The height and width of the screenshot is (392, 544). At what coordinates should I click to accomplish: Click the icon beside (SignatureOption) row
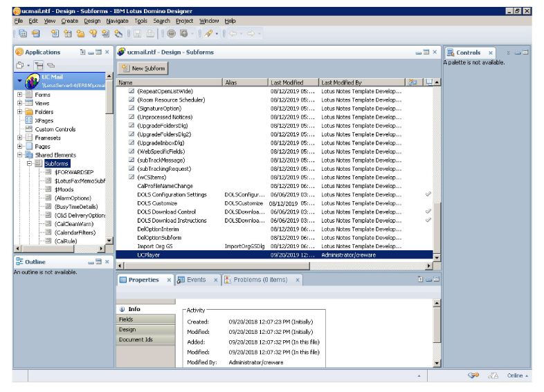coord(132,108)
